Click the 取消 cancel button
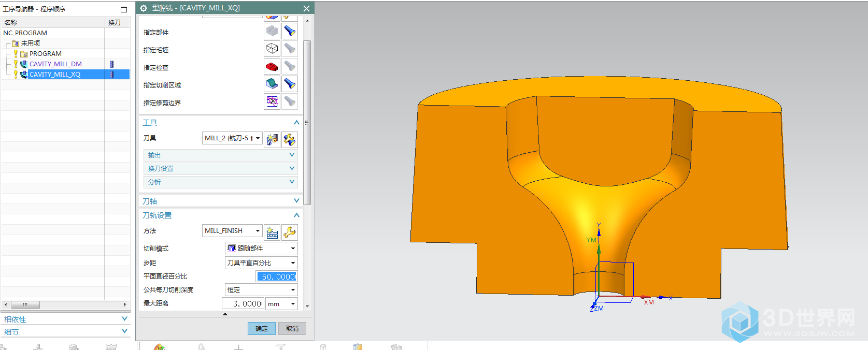This screenshot has height=350, width=868. click(x=292, y=329)
